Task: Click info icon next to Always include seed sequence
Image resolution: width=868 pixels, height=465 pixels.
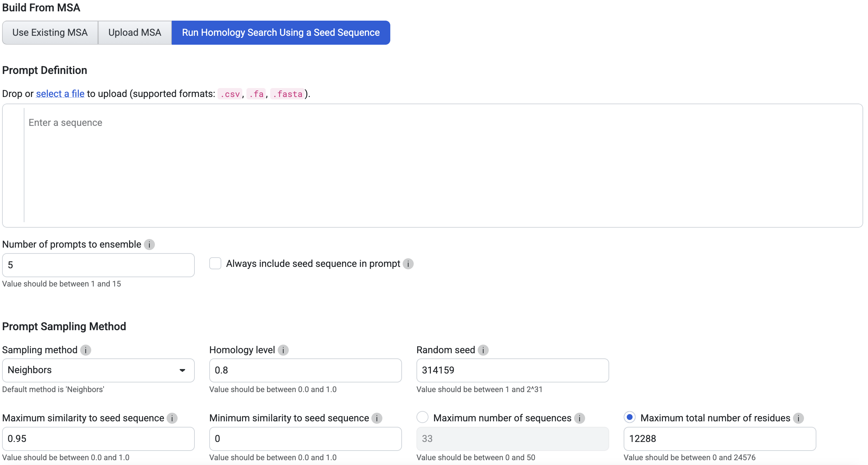Action: coord(408,264)
